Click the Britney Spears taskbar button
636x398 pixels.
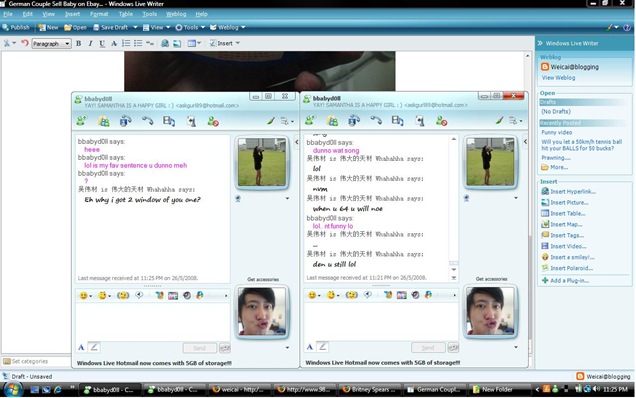(370, 389)
